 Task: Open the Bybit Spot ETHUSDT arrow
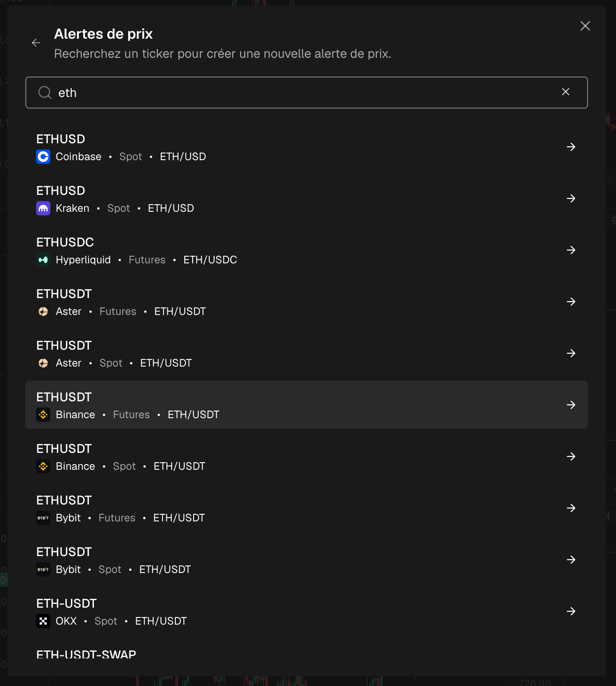point(571,560)
